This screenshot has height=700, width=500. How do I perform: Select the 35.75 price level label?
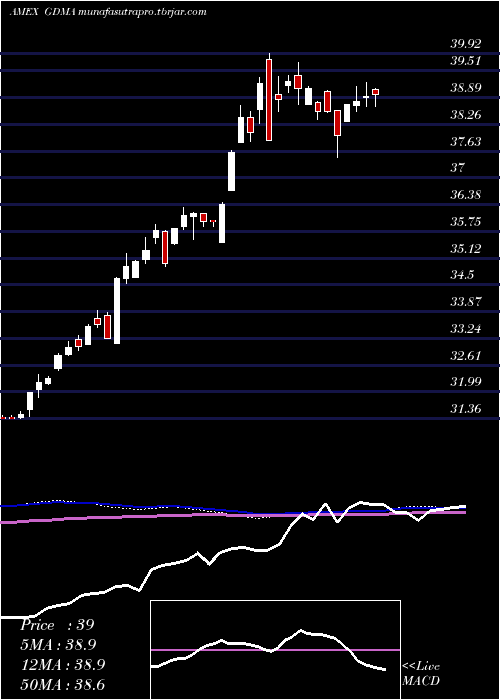pos(466,222)
